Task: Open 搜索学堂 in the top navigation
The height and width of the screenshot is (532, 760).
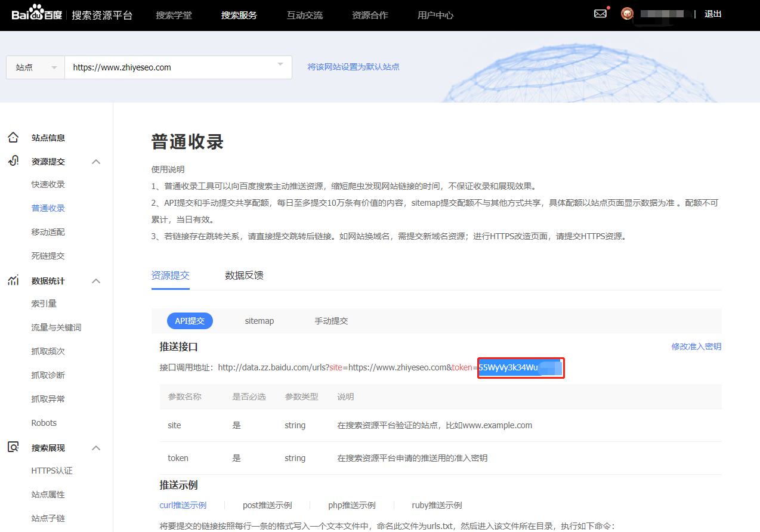Action: click(x=174, y=15)
